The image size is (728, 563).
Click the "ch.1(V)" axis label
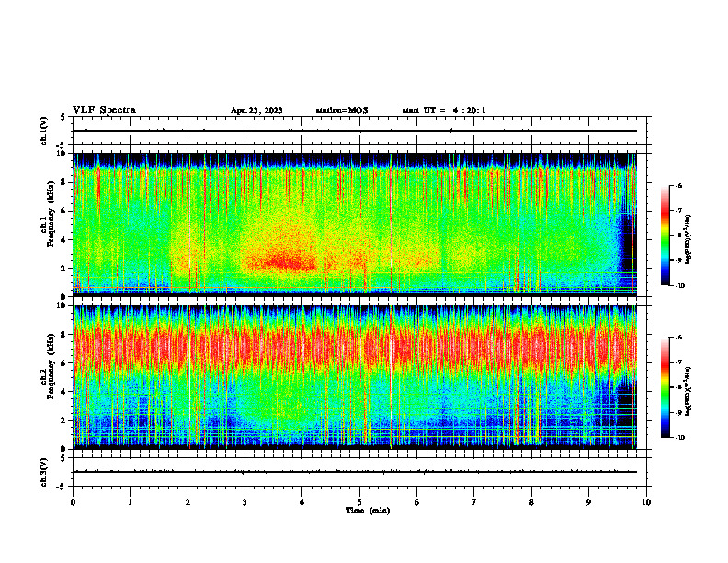coord(44,131)
